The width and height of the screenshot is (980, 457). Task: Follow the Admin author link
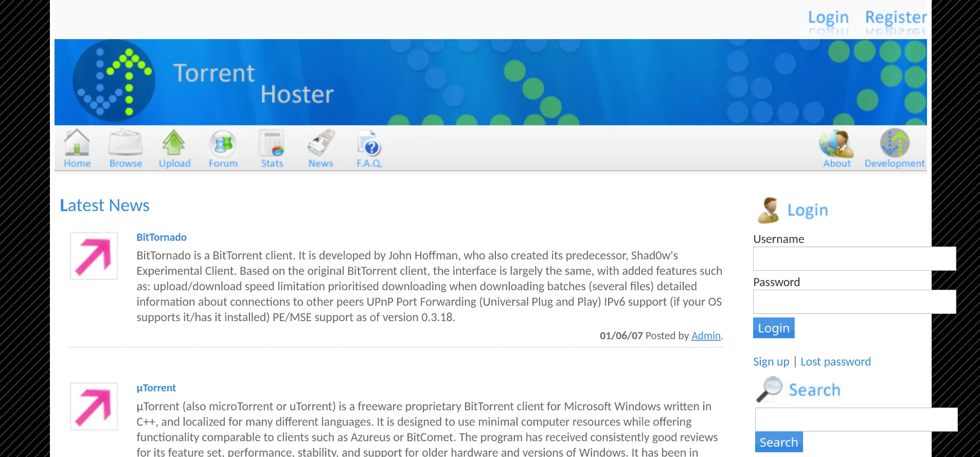click(x=706, y=336)
